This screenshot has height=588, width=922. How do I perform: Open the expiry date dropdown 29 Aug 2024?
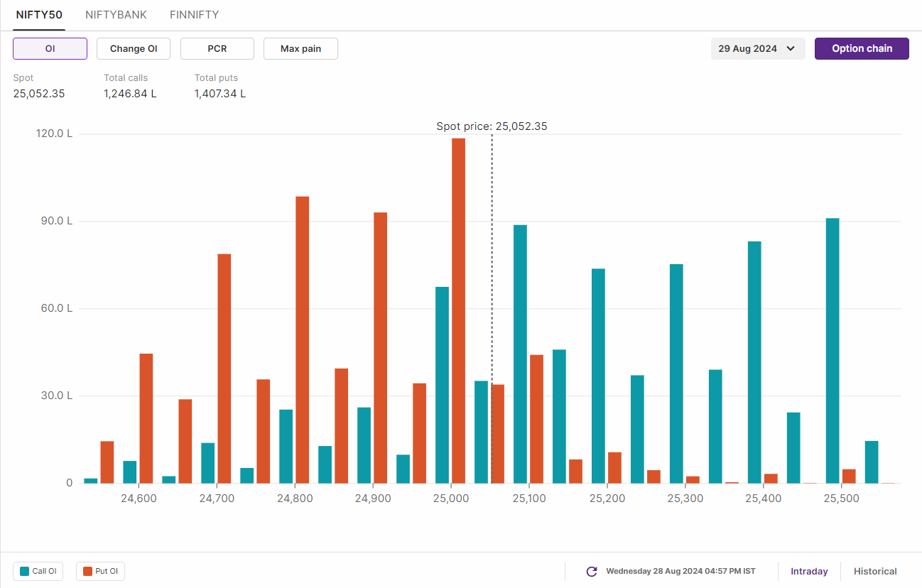[x=758, y=48]
